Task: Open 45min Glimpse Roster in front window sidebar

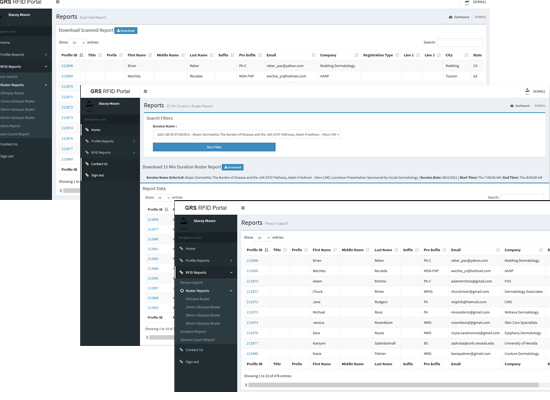Action: click(203, 323)
